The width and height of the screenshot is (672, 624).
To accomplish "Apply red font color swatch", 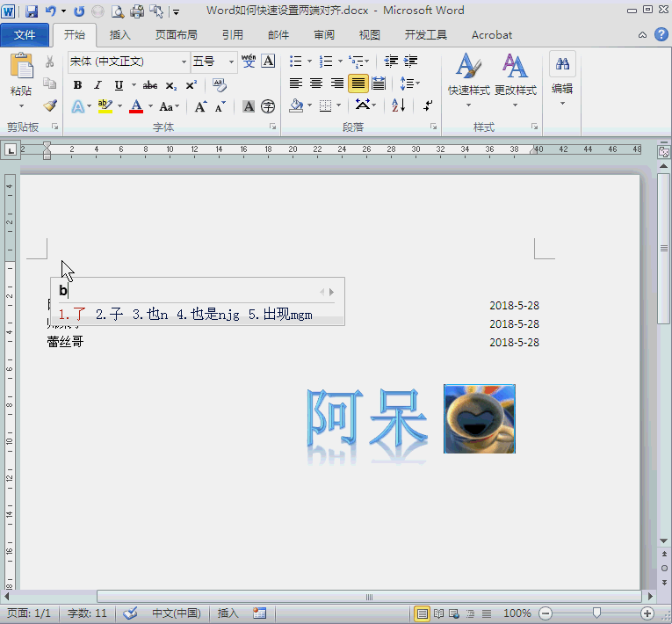I will coord(136,106).
